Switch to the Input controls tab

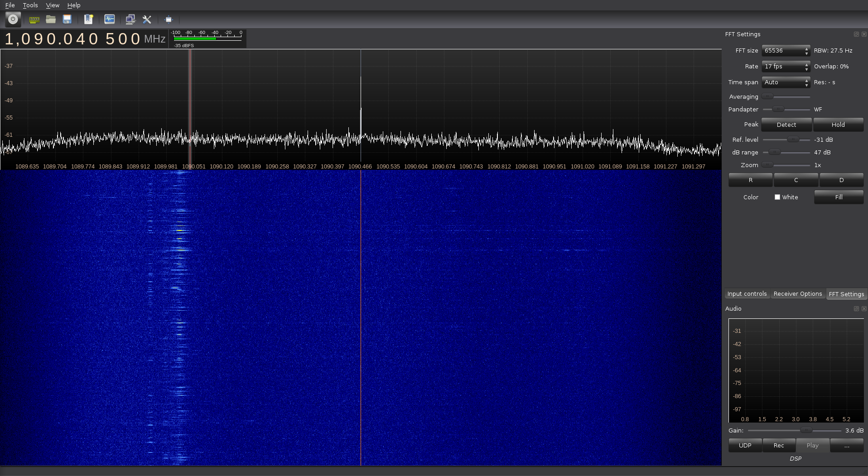747,293
